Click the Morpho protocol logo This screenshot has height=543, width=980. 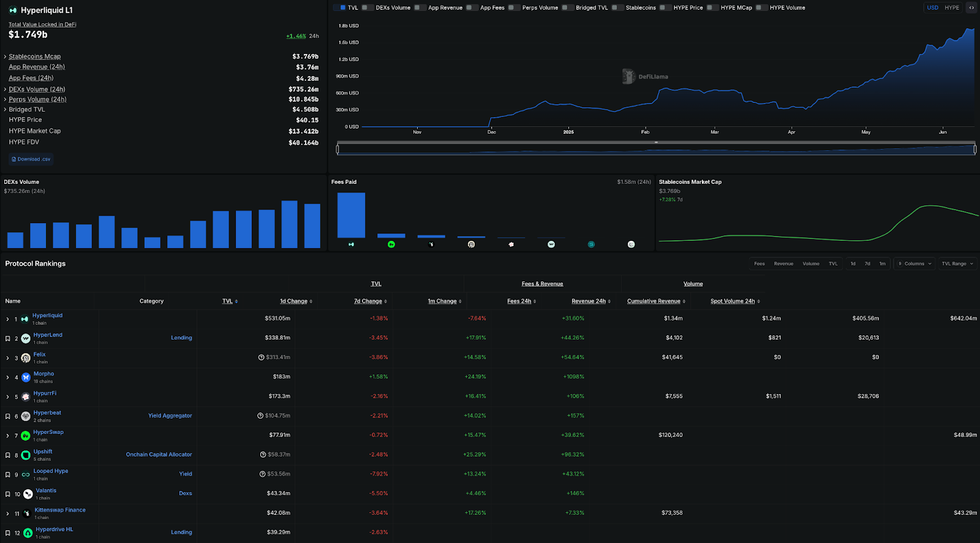pos(26,378)
